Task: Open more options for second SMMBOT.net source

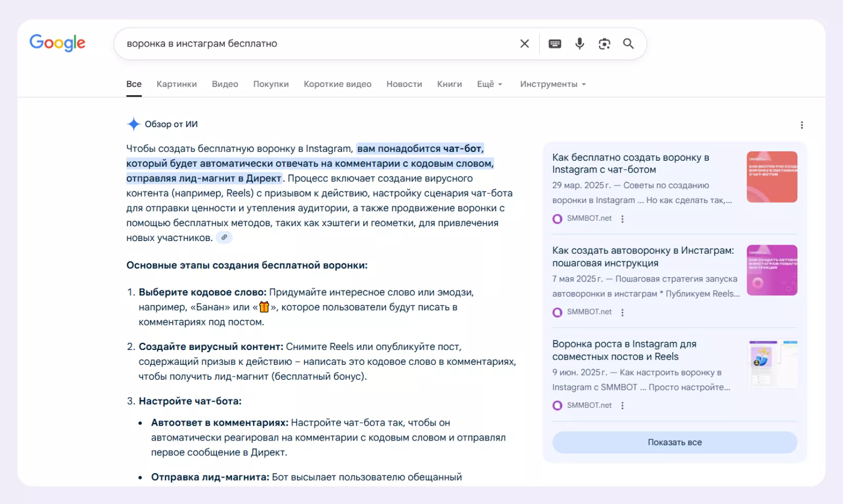Action: point(622,313)
